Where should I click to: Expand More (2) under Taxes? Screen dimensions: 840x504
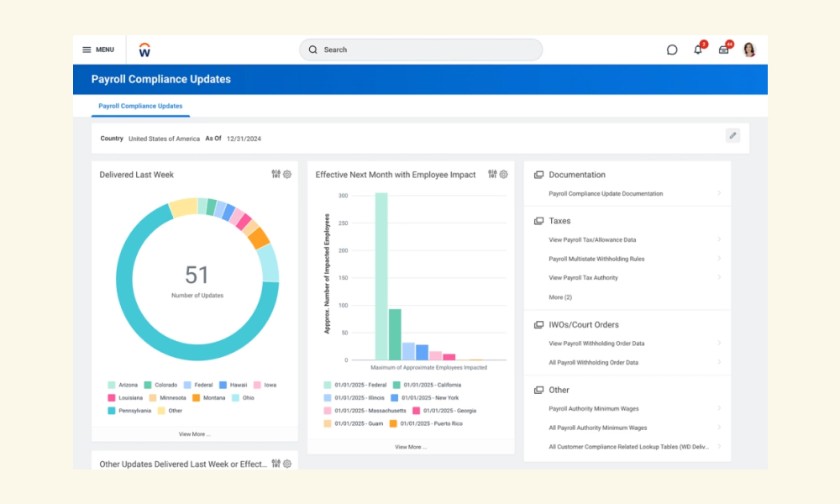pos(559,297)
